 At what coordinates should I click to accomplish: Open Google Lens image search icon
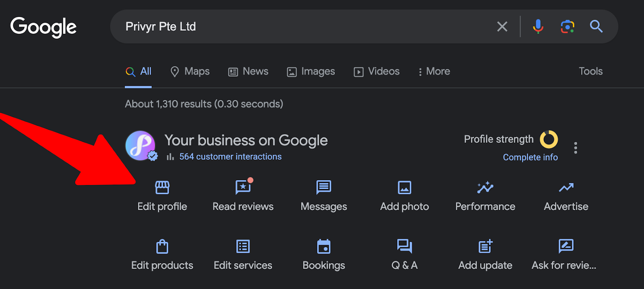568,27
